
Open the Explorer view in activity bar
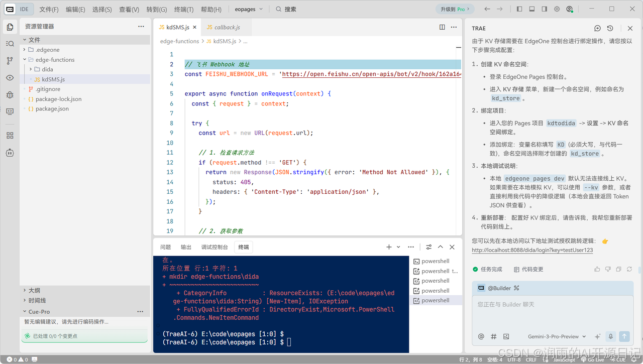[10, 27]
